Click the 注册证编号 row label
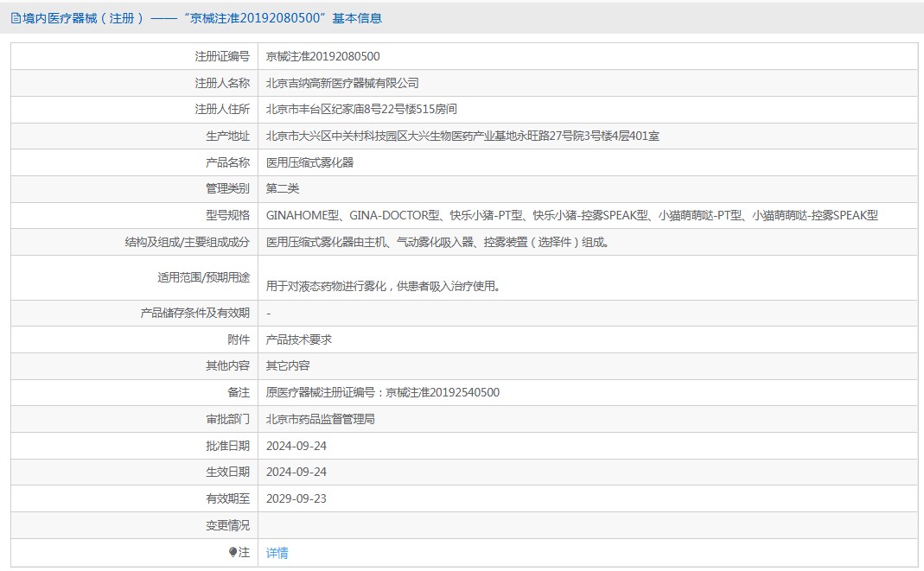 (222, 56)
